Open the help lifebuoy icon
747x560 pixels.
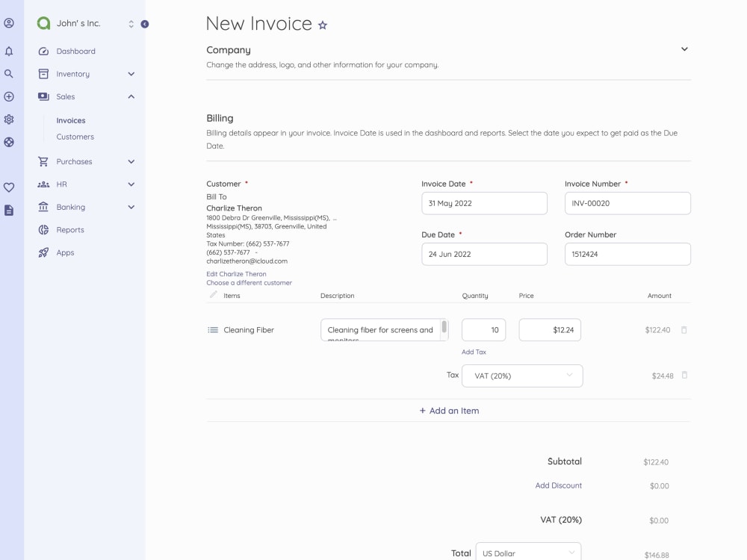point(8,142)
